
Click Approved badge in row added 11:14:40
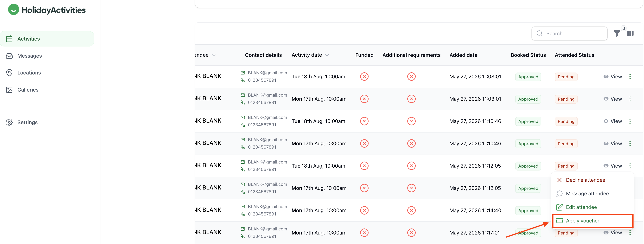pyautogui.click(x=528, y=210)
